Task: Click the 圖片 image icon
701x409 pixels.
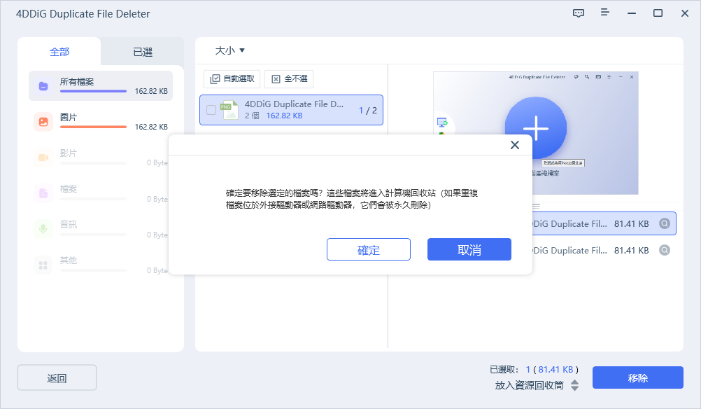Action: pos(43,122)
